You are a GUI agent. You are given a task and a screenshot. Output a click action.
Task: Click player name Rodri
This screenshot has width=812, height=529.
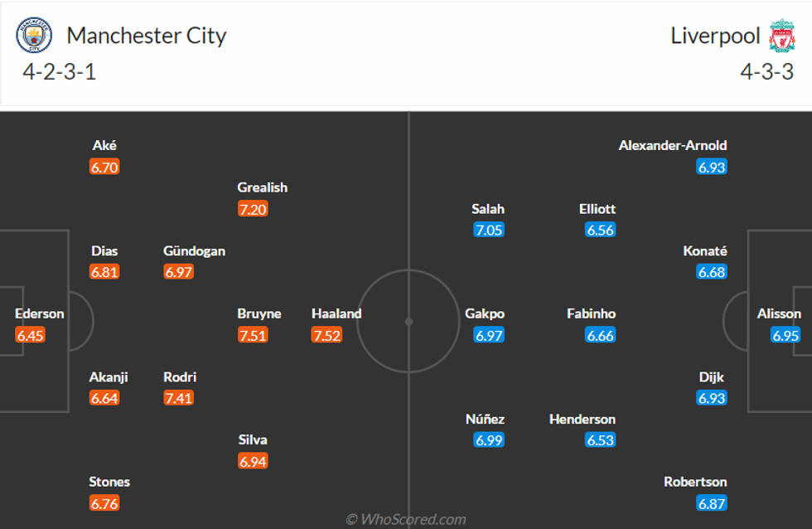[x=180, y=377]
